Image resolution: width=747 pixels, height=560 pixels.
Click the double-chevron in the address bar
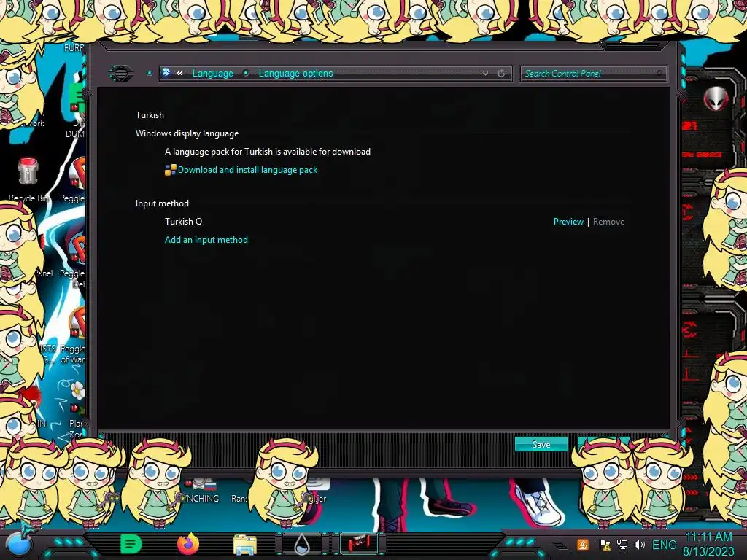pos(179,74)
